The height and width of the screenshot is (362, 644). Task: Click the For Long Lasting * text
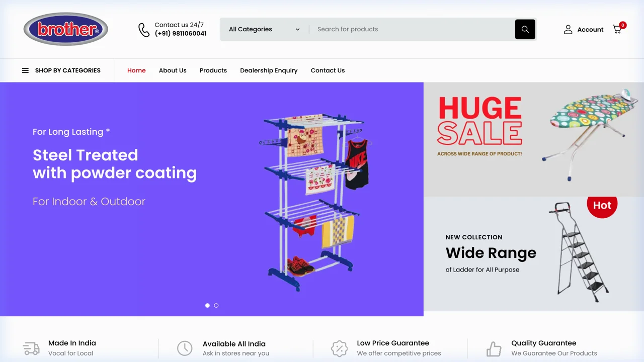pos(71,132)
